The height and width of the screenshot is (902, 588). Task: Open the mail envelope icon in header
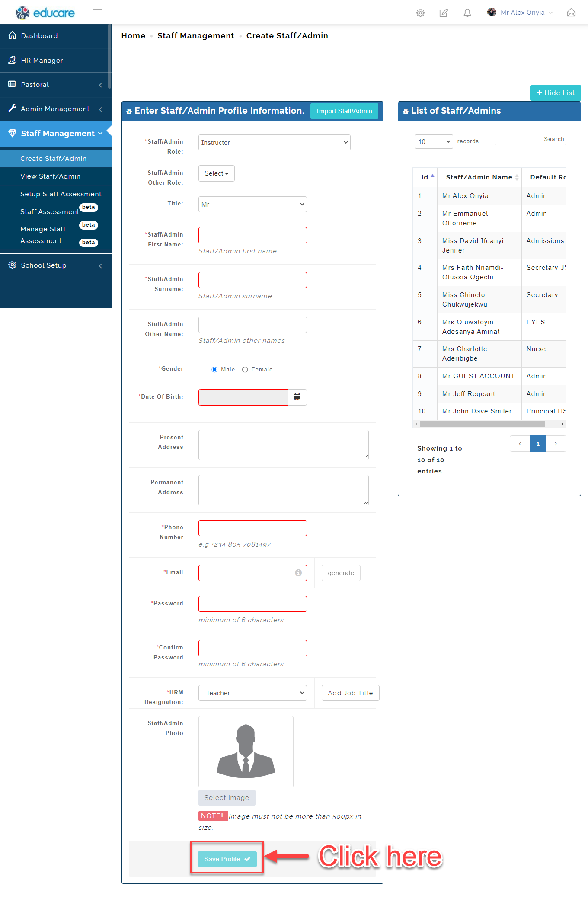[571, 13]
